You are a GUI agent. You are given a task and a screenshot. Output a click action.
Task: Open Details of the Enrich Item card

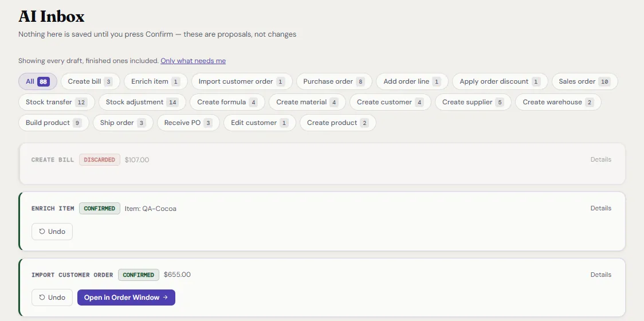[x=601, y=209]
